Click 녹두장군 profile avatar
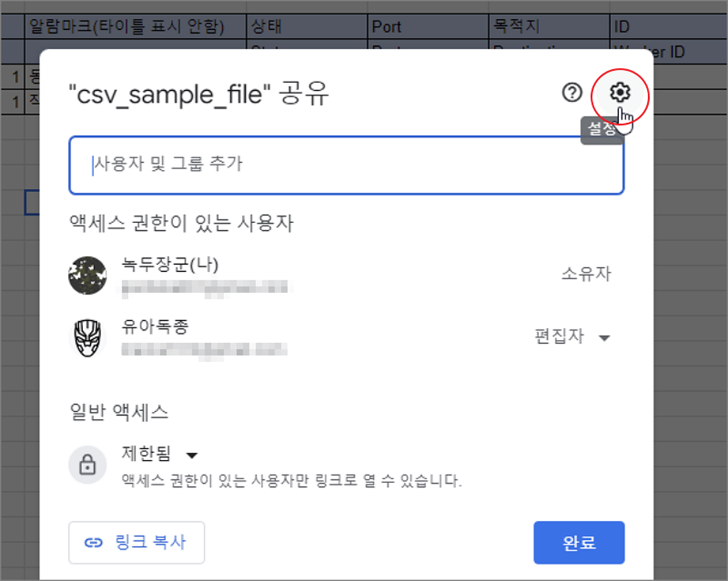728x581 pixels. (x=88, y=275)
